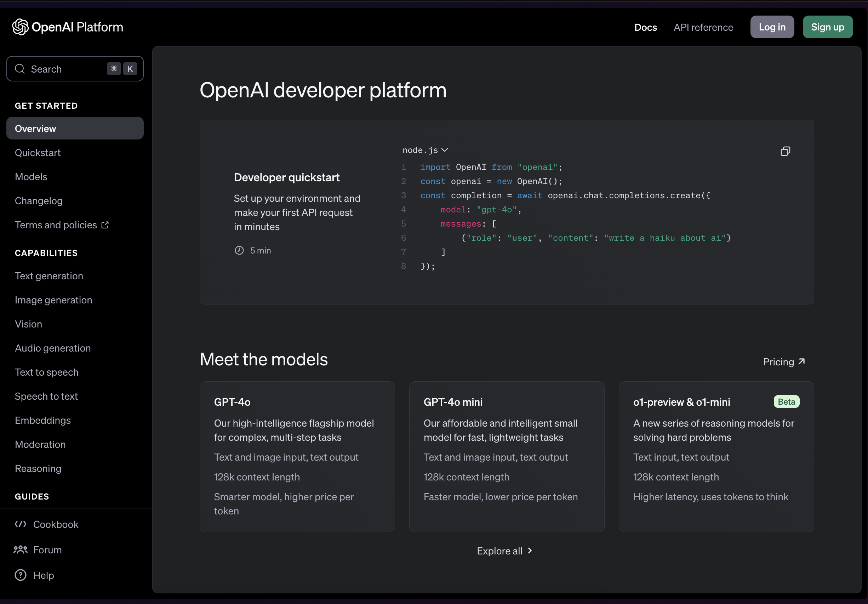Image resolution: width=868 pixels, height=604 pixels.
Task: Click the Command key shortcut badge
Action: pos(114,69)
